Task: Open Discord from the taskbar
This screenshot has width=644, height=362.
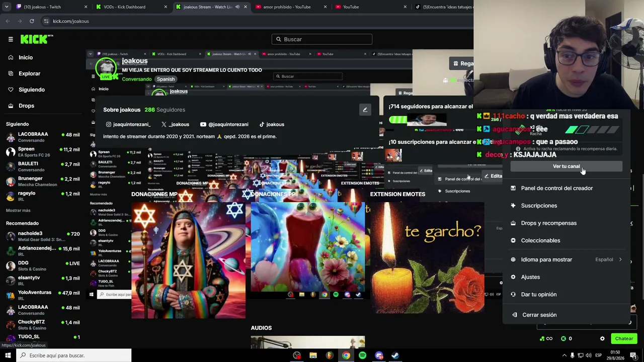Action: tap(379, 355)
